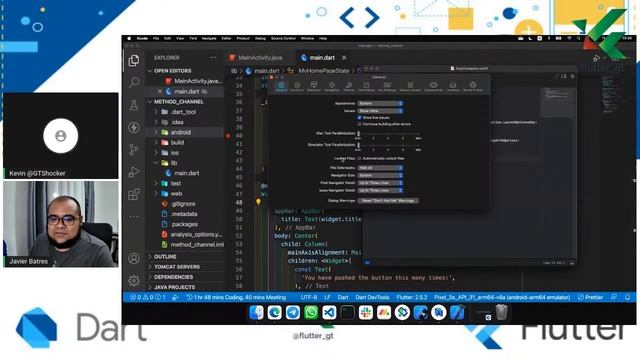
Task: Click Dart DevTools in the status bar
Action: pyautogui.click(x=372, y=297)
